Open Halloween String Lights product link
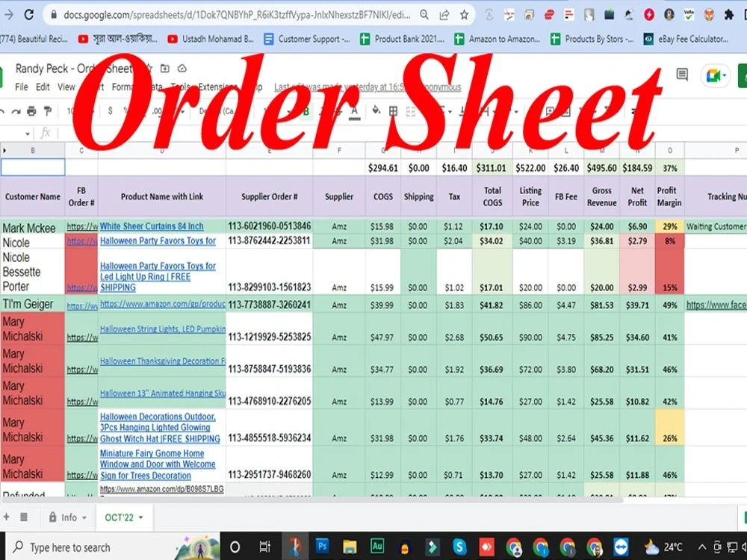The image size is (747, 560). click(x=162, y=329)
